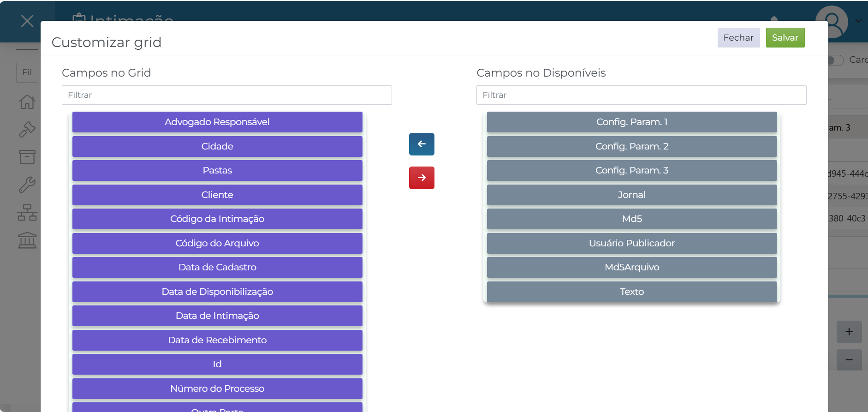Viewport: 868px width, 412px height.
Task: Select the Data de Cadastro field
Action: tap(217, 268)
